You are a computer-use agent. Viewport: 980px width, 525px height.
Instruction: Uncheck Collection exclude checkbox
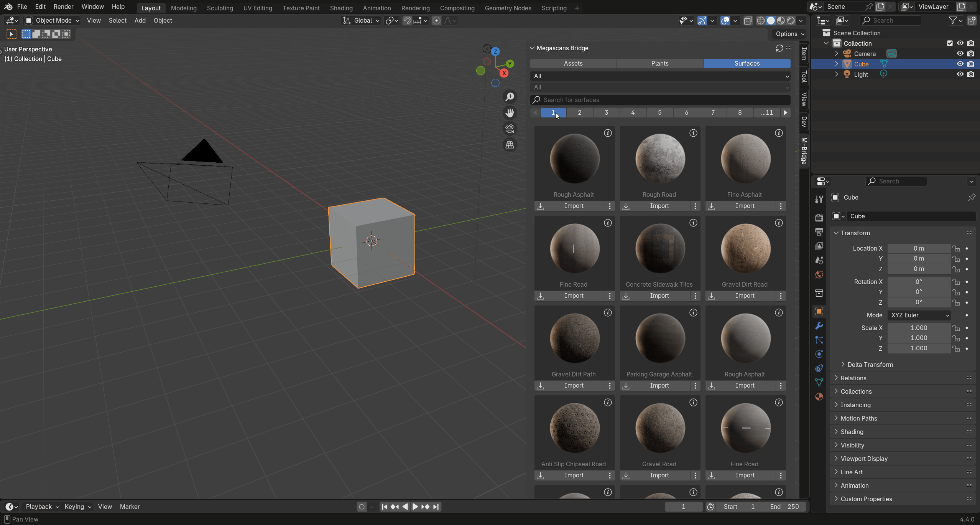click(x=949, y=43)
